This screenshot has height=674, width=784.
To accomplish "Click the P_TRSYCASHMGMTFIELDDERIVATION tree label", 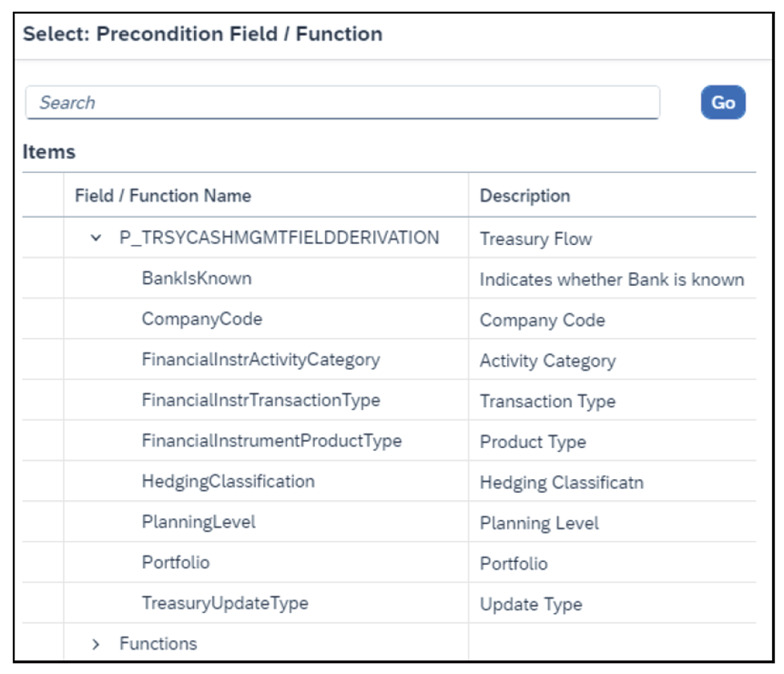I will click(280, 238).
